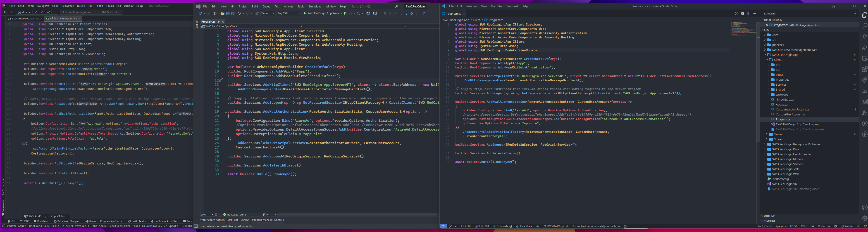Open Search in VS Code activity bar
This screenshot has width=868, height=232.
[x=864, y=26]
